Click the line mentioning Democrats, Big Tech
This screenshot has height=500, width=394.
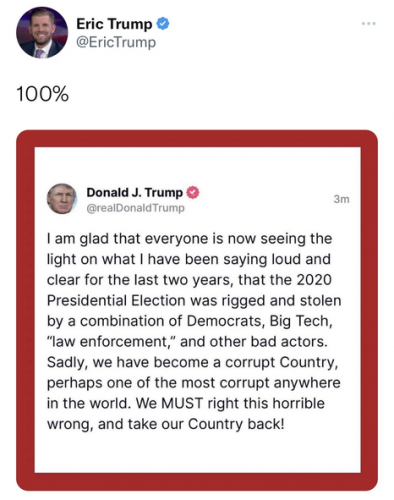(x=190, y=321)
